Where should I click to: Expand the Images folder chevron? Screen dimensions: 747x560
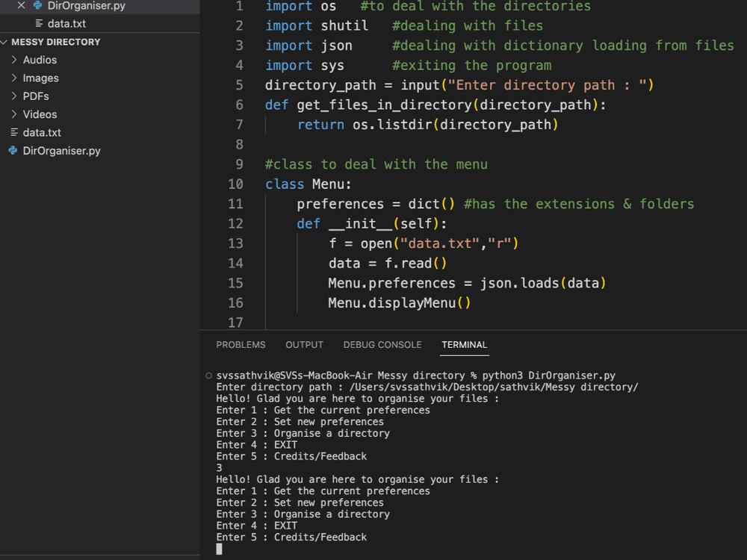(13, 78)
